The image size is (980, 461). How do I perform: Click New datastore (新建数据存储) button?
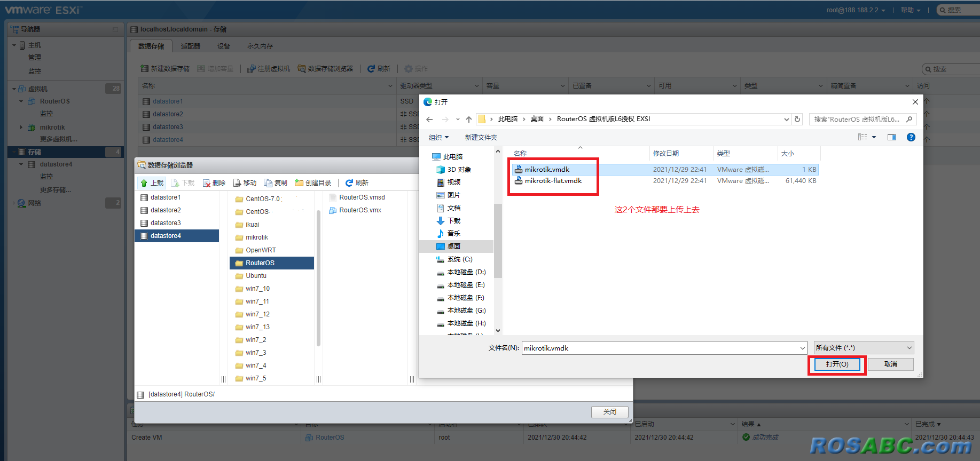click(165, 69)
